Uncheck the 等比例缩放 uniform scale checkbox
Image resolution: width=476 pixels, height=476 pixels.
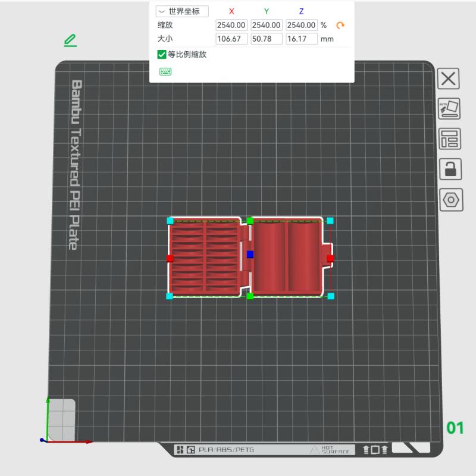(161, 54)
